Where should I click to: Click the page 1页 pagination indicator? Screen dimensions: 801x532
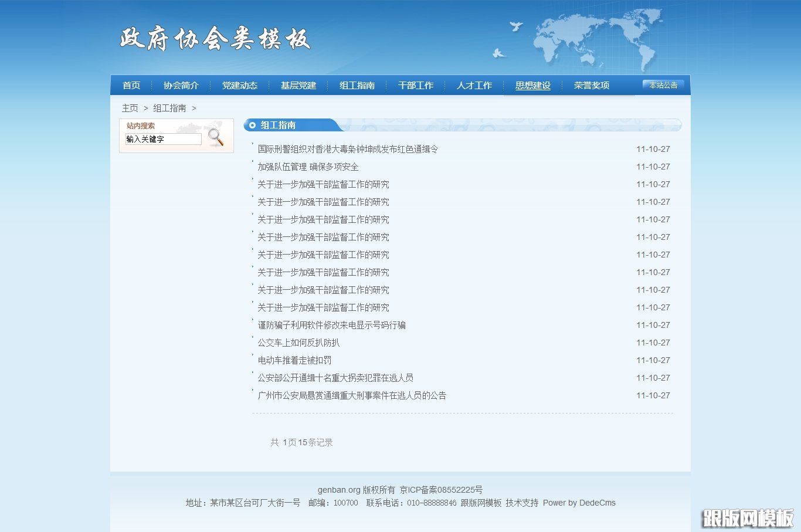[289, 442]
